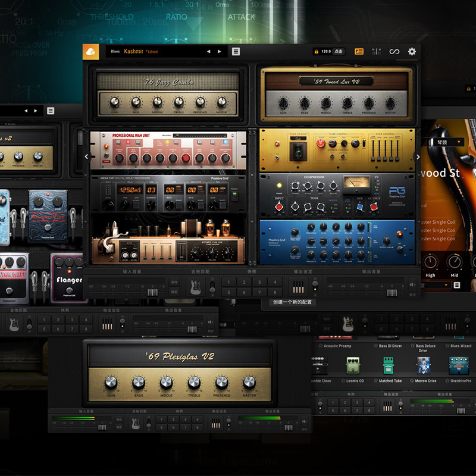Open settings gear in the Kashmir window
Screen dimensions: 476x476
coord(412,52)
